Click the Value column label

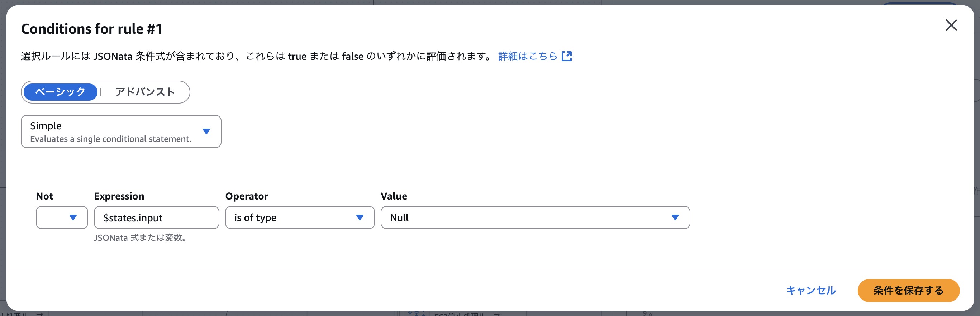coord(394,196)
